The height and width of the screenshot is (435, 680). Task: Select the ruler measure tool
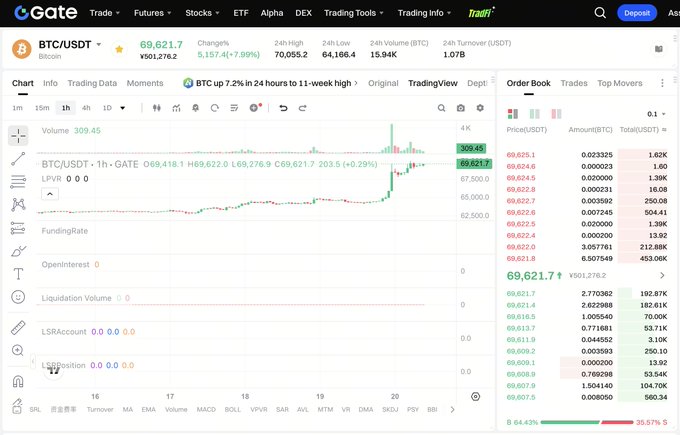point(18,327)
